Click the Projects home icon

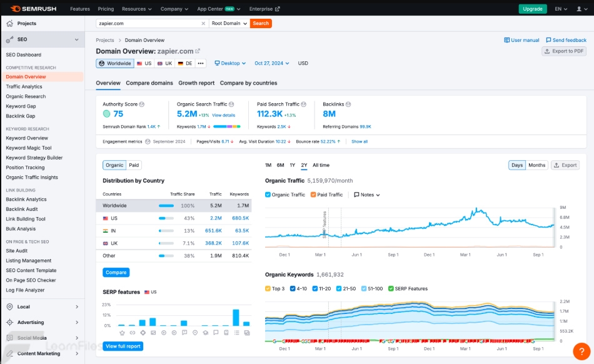point(10,24)
